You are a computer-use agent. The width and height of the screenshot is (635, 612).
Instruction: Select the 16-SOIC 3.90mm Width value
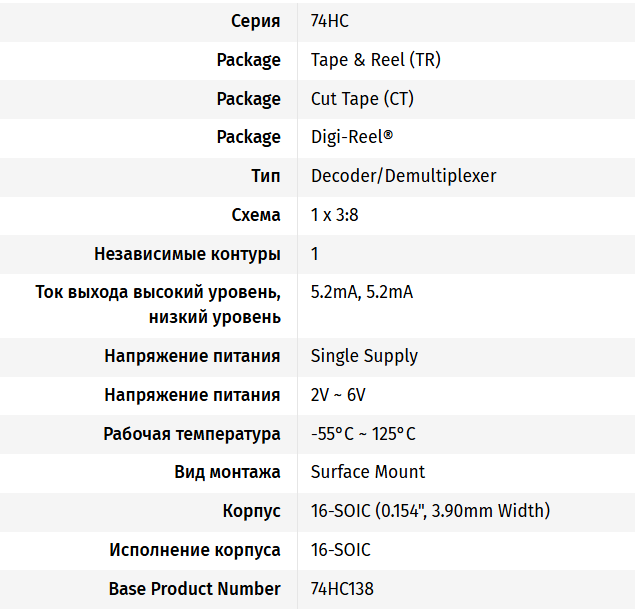click(x=430, y=511)
